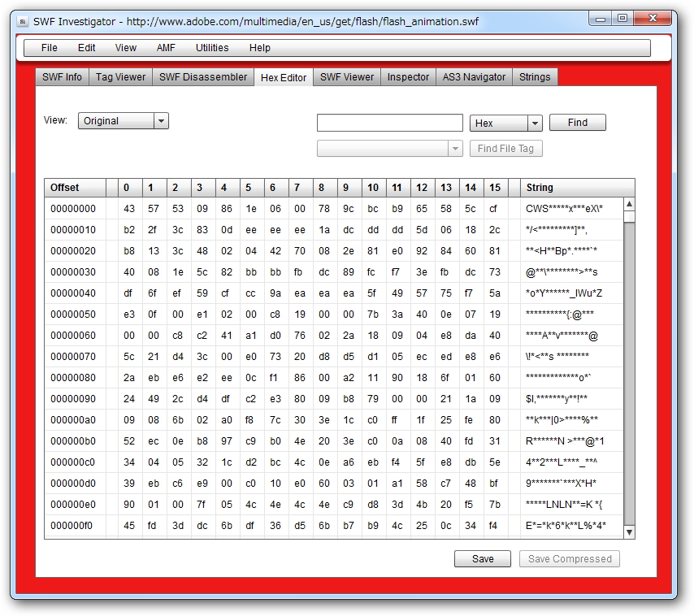
Task: Open the Help menu
Action: point(259,48)
